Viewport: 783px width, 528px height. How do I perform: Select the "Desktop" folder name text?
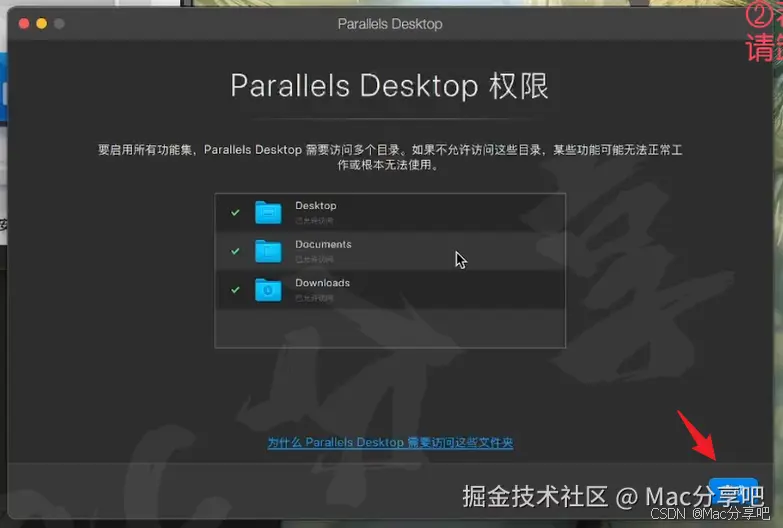click(x=316, y=206)
